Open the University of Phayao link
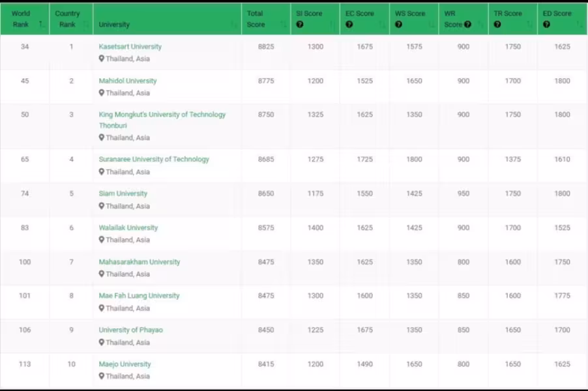Image resolution: width=588 pixels, height=391 pixels. tap(130, 330)
